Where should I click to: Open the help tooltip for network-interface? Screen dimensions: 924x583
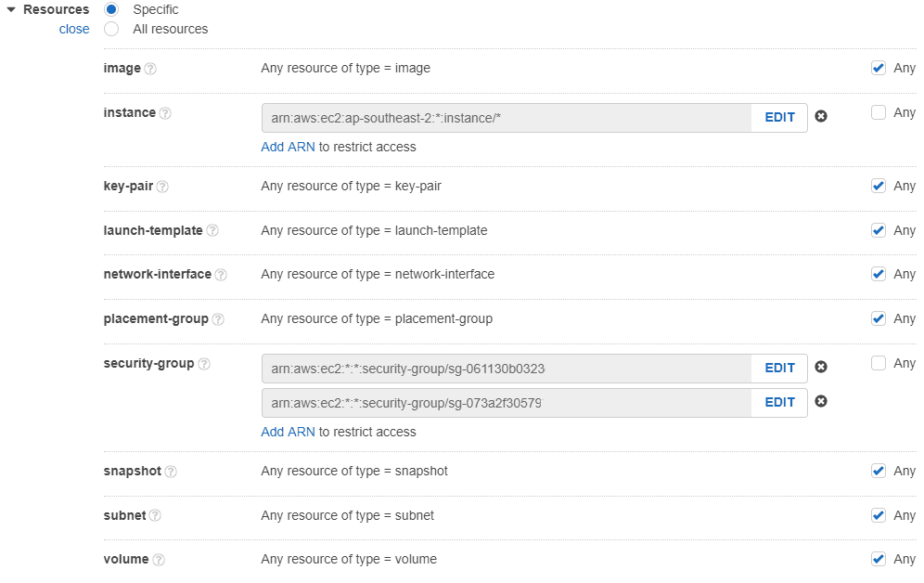221,274
